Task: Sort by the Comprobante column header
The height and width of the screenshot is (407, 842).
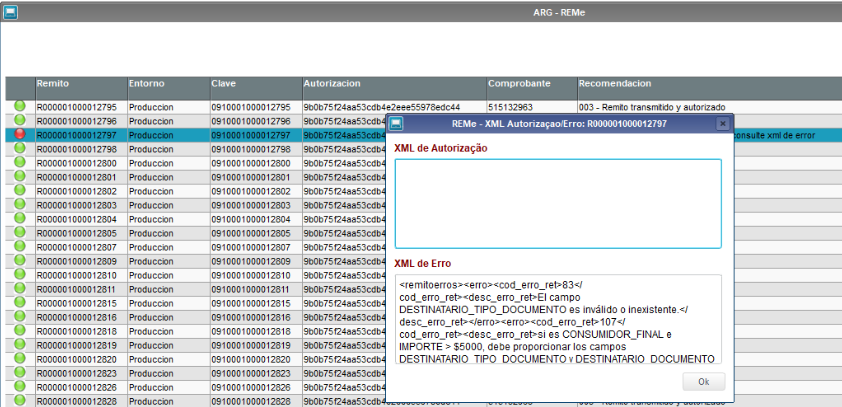Action: point(532,88)
